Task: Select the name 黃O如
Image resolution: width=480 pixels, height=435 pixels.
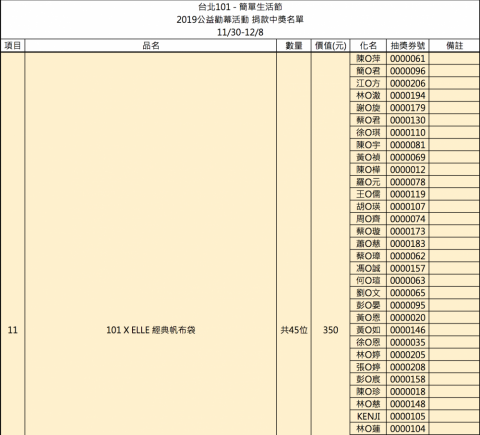Action: 368,330
